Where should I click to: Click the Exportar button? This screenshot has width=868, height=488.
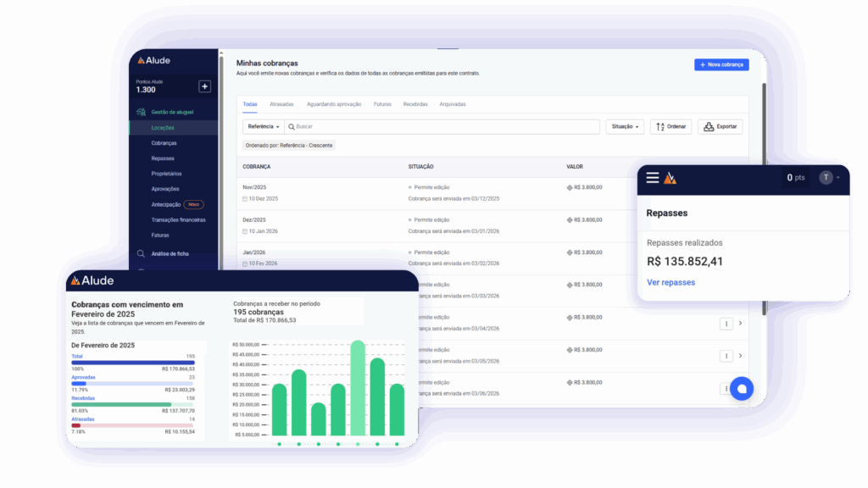[720, 126]
